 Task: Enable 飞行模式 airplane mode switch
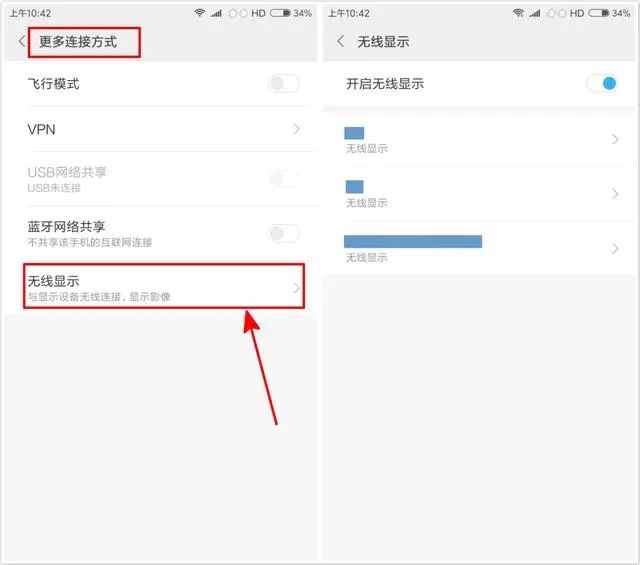pos(284,84)
